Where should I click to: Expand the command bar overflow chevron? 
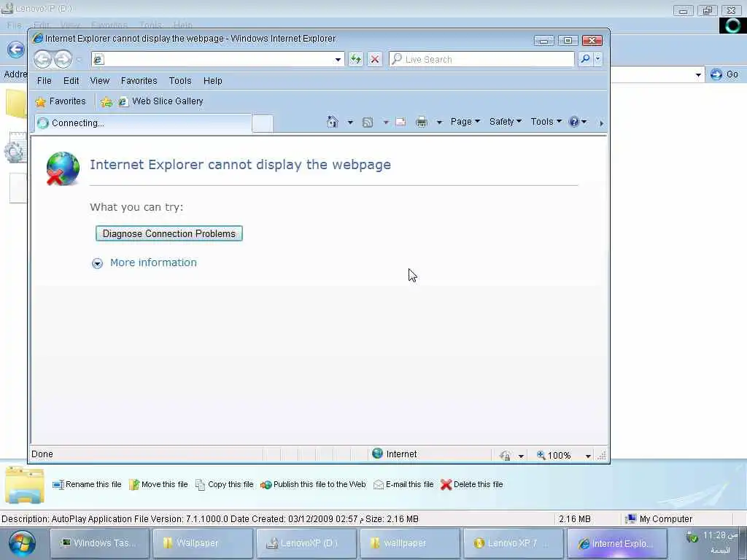coord(601,123)
